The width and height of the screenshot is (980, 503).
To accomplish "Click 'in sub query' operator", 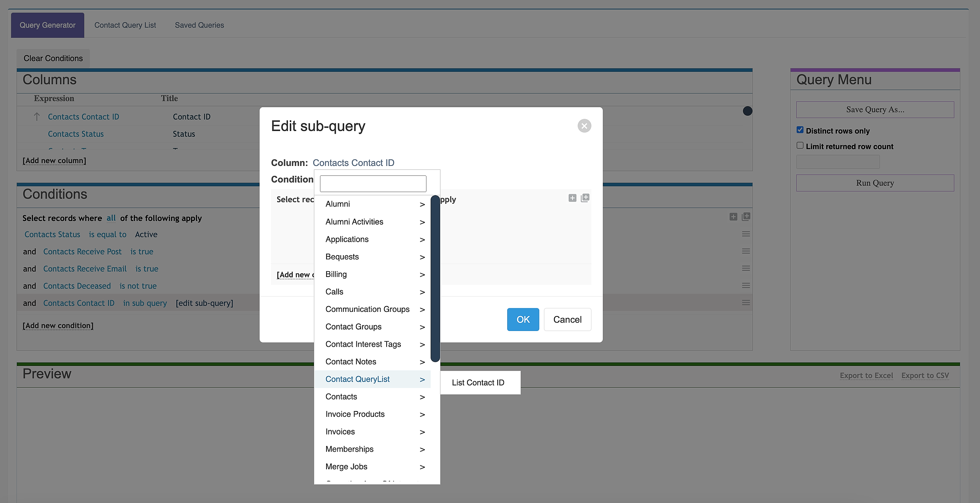I will pos(145,303).
